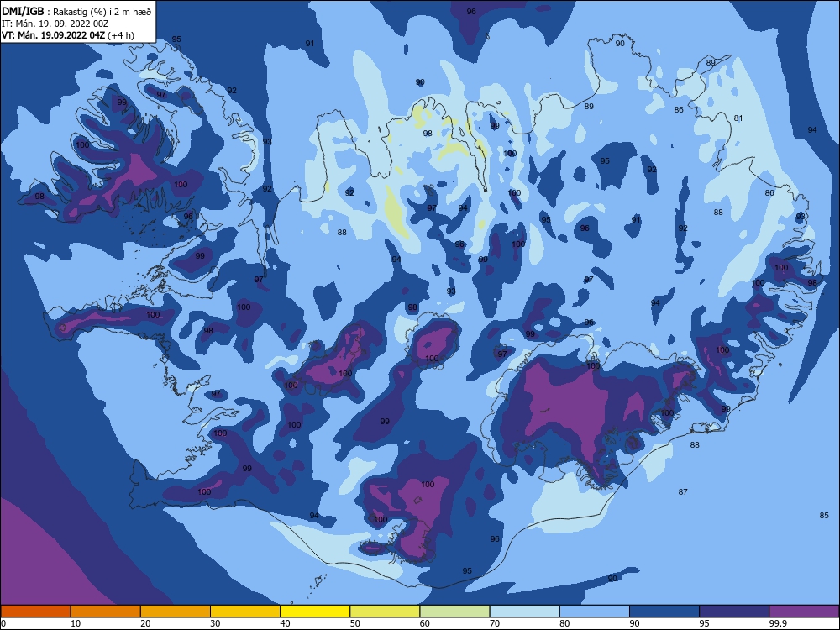This screenshot has height=630, width=840.
Task: Click the legend tick label '40'
Action: (x=285, y=623)
